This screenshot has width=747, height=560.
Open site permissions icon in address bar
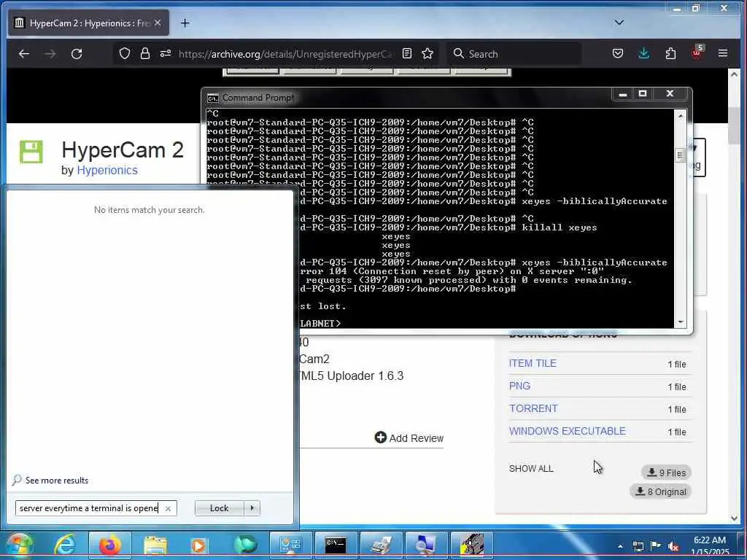point(166,54)
